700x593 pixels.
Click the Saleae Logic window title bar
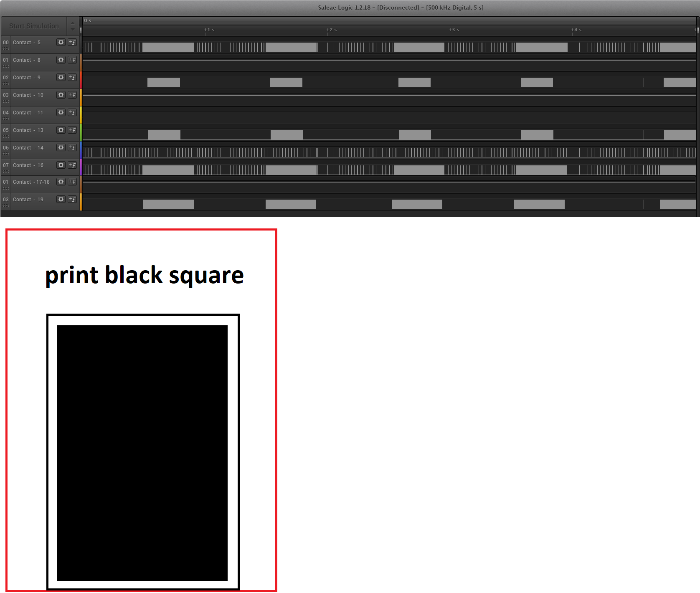[x=350, y=8]
